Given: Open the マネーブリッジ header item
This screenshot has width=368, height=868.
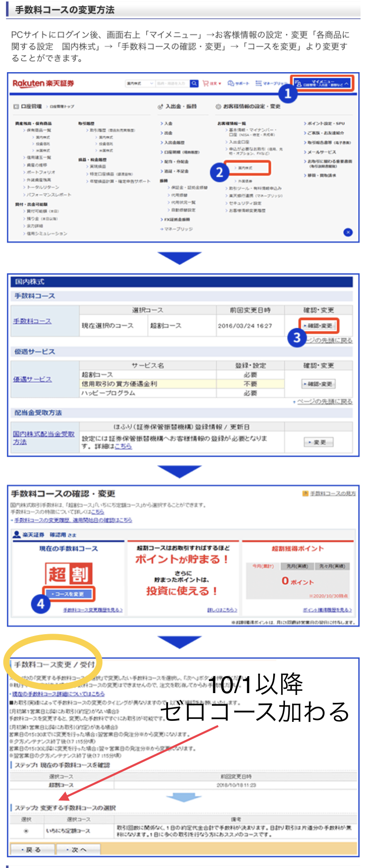Looking at the screenshot, I should click(271, 83).
